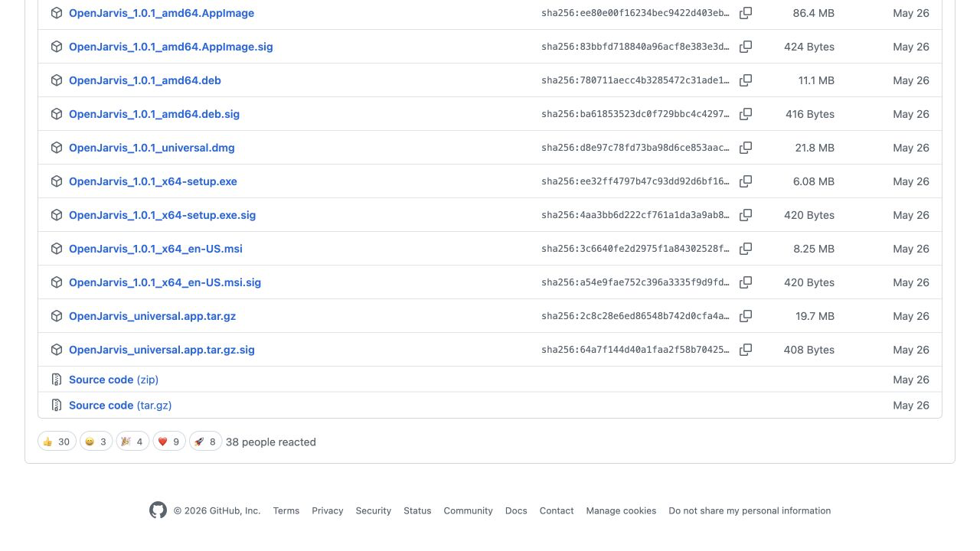Copy SHA256 hash for universal.app.tar.gz.sig file
The height and width of the screenshot is (551, 980).
746,350
